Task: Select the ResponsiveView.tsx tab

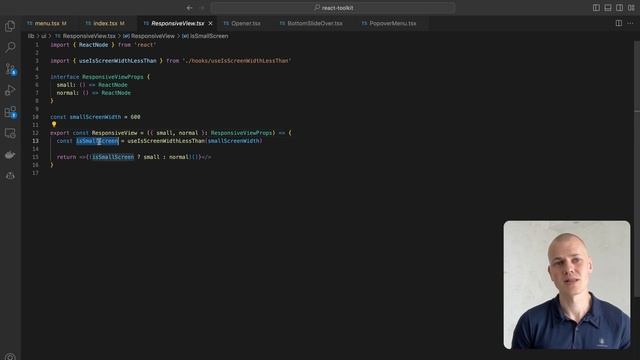Action: [178, 23]
